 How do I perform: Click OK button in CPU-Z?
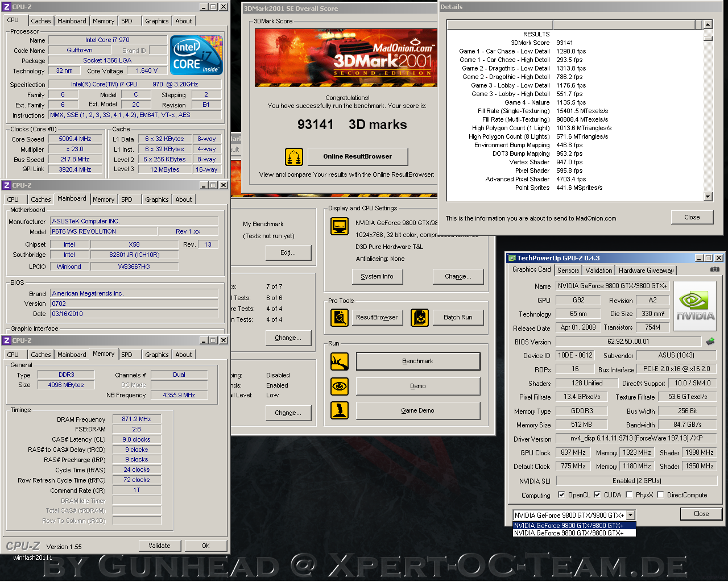205,546
